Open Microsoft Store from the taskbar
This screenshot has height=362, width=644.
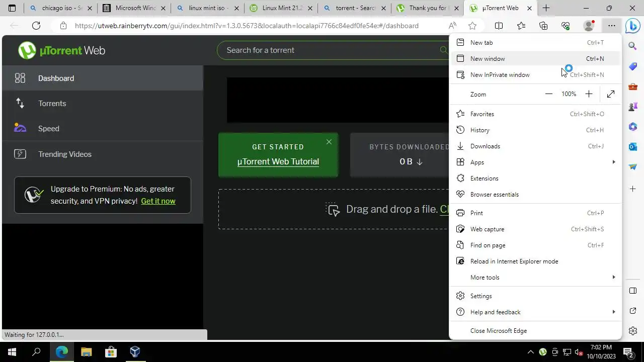[x=111, y=352]
